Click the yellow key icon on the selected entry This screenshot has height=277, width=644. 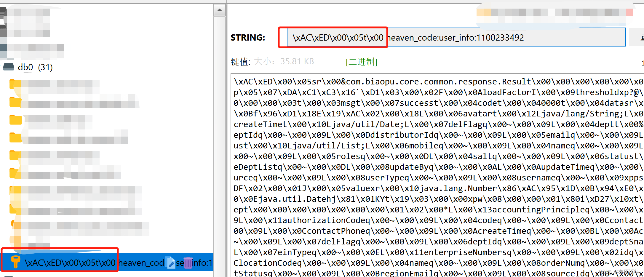[x=15, y=262]
